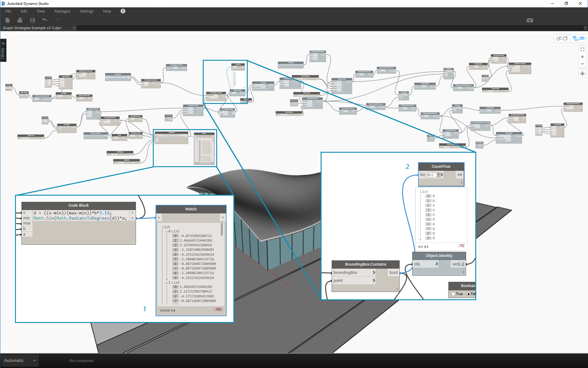
Task: Close the Graph Strategies Example tab
Action: 74,28
